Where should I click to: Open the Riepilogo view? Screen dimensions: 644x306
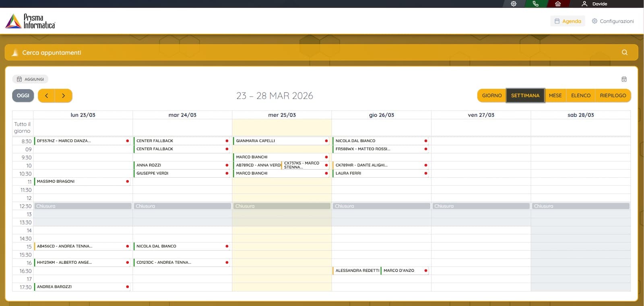(613, 96)
